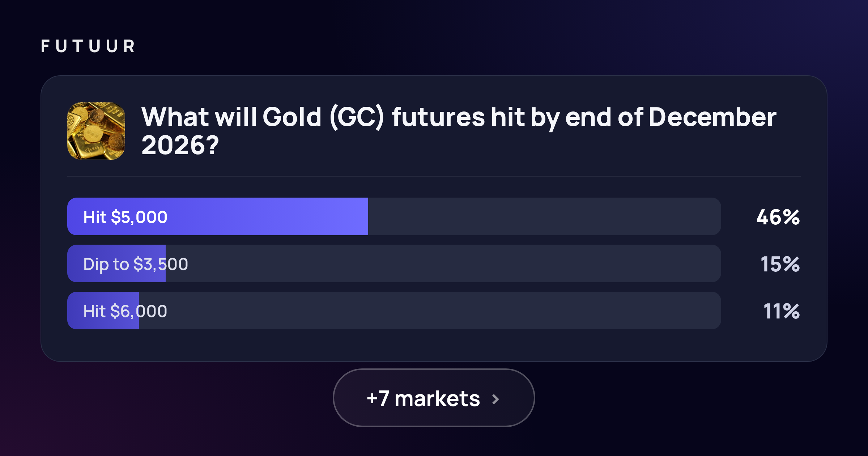Viewport: 868px width, 456px height.
Task: Click the Hit $6,000 label text
Action: pos(125,311)
